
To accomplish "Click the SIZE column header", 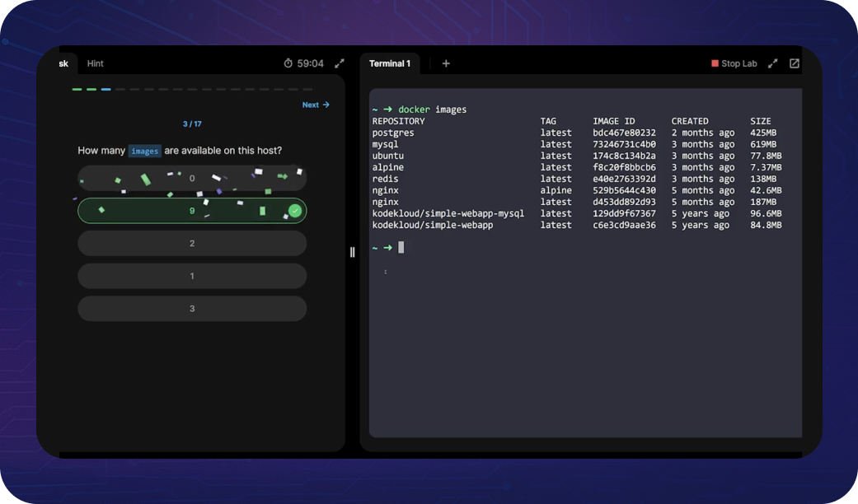I will (761, 121).
